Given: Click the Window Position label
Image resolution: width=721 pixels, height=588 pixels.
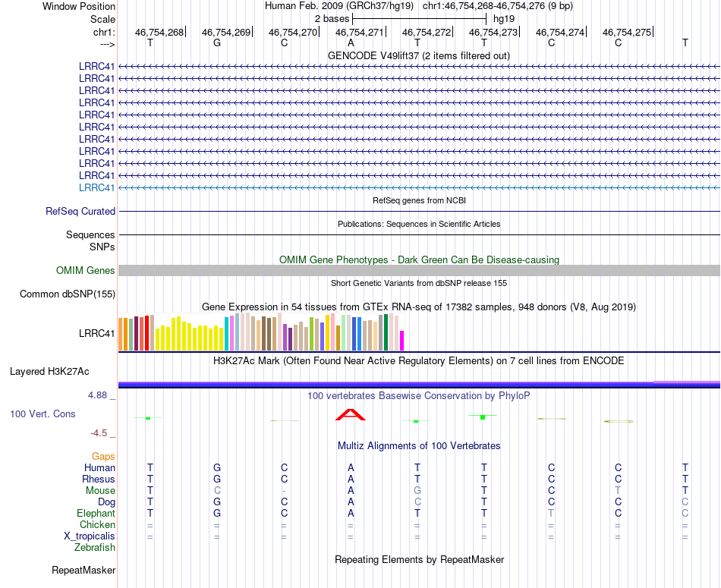Looking at the screenshot, I should [79, 6].
